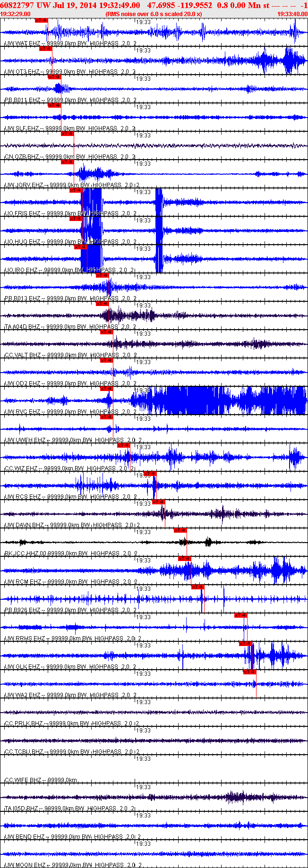Click the pick marker on BK JCC trace
Image resolution: width=308 pixels, height=868 pixels.
point(180,530)
